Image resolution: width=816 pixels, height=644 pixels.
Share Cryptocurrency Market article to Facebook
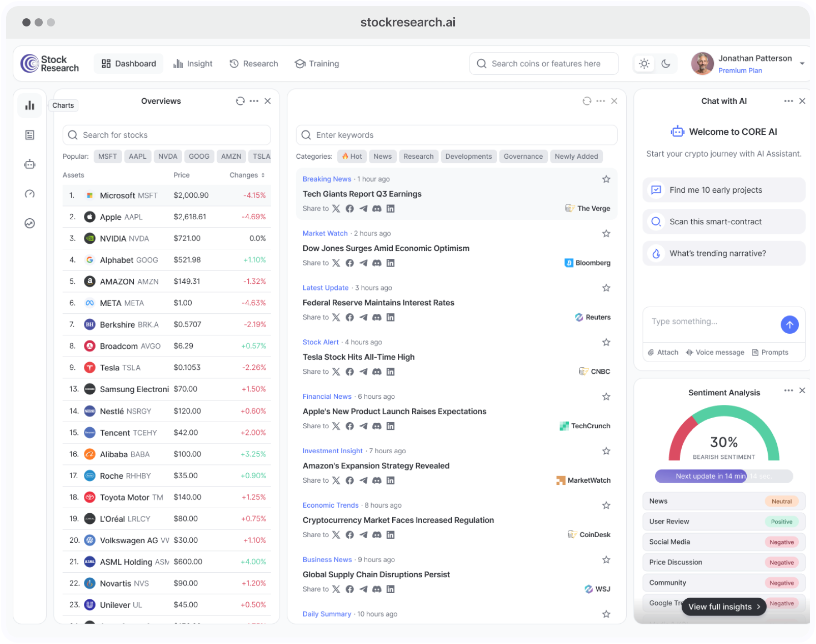349,535
